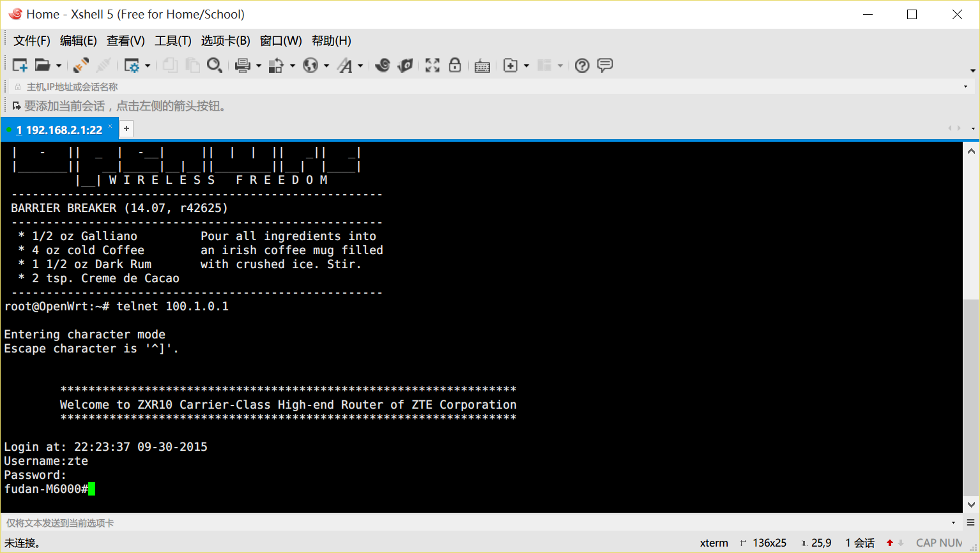Image resolution: width=980 pixels, height=553 pixels.
Task: Click the Lock screen padlock icon
Action: pyautogui.click(x=455, y=65)
